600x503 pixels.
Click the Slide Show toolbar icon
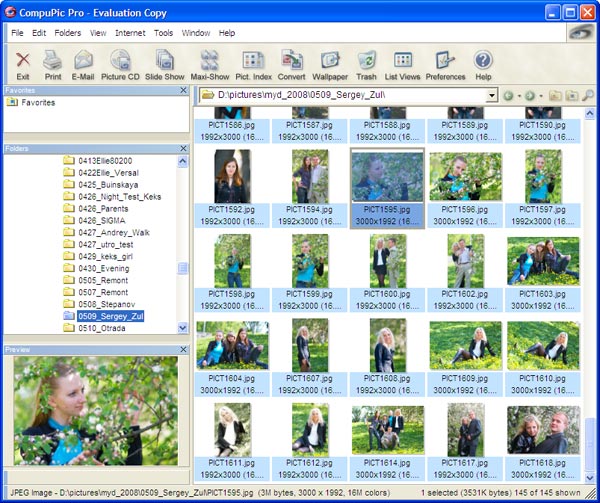164,65
